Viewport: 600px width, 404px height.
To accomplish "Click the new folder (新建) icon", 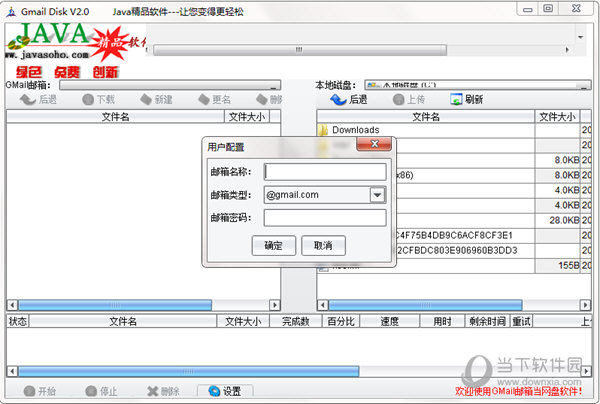I will (145, 100).
